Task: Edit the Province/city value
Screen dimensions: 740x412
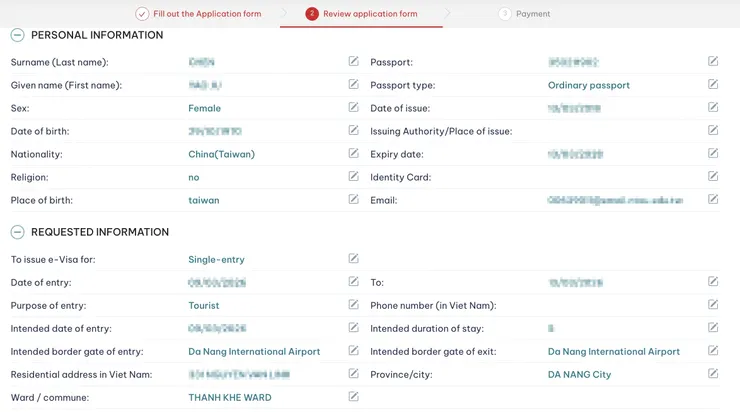Action: (713, 374)
